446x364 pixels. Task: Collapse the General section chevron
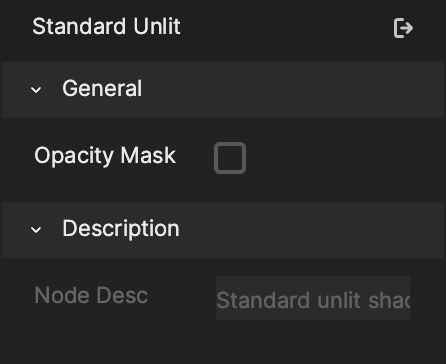36,89
